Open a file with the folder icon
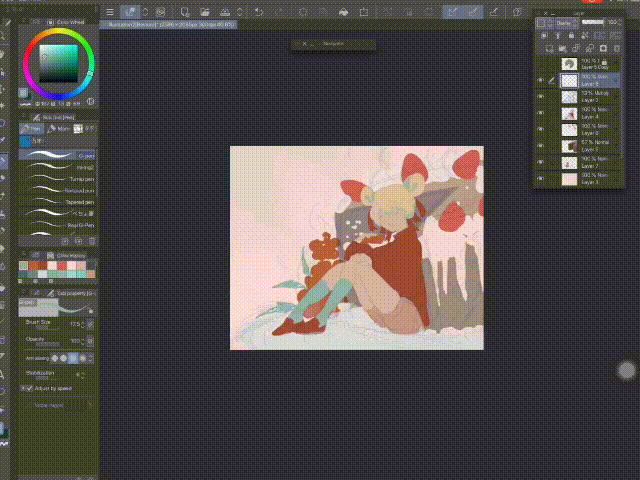Screen dimensions: 640x480 coord(204,12)
